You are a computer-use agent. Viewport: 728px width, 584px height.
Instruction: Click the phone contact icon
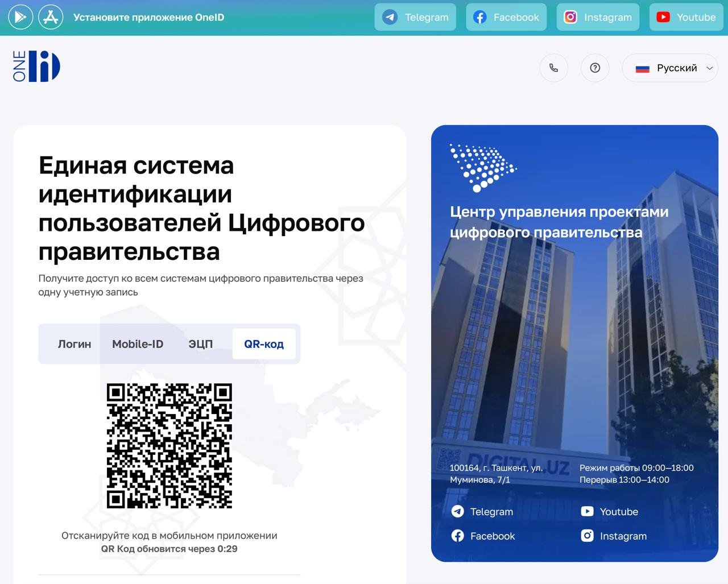[x=553, y=68]
